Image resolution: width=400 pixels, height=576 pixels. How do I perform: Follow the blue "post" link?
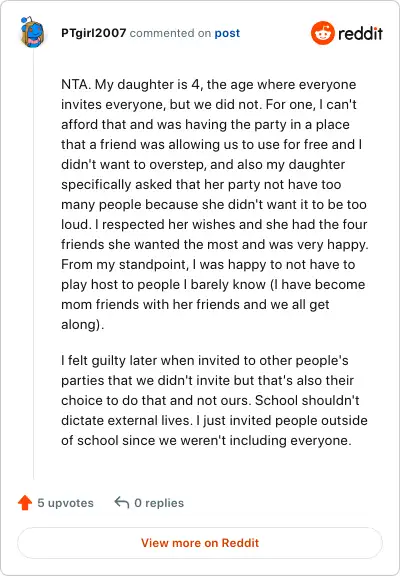[227, 33]
